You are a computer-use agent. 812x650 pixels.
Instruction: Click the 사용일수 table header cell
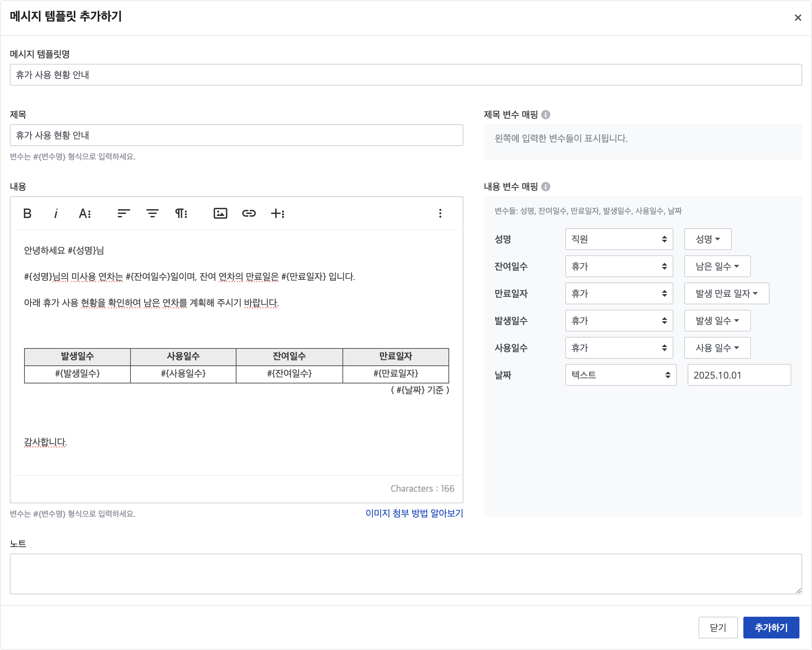[x=183, y=357]
